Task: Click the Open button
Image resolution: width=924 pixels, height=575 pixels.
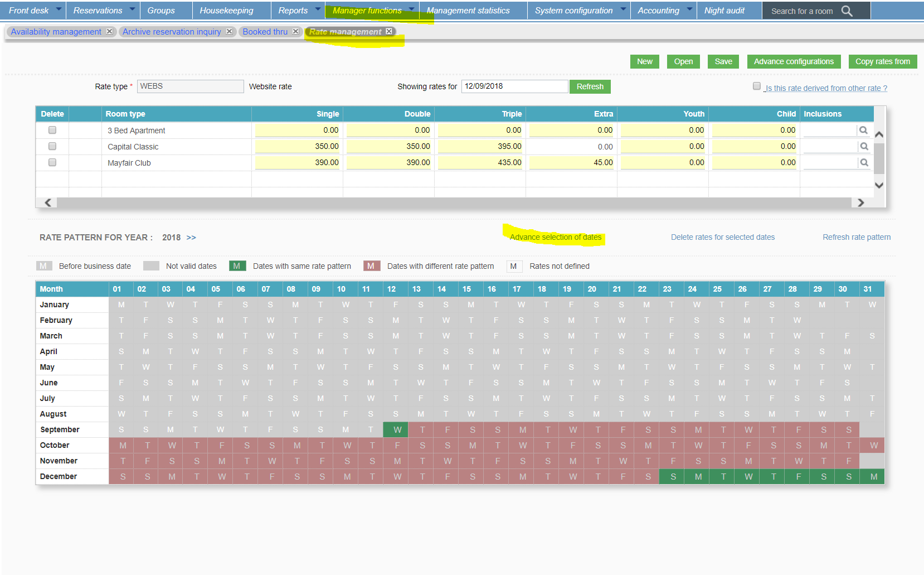Action: click(683, 61)
